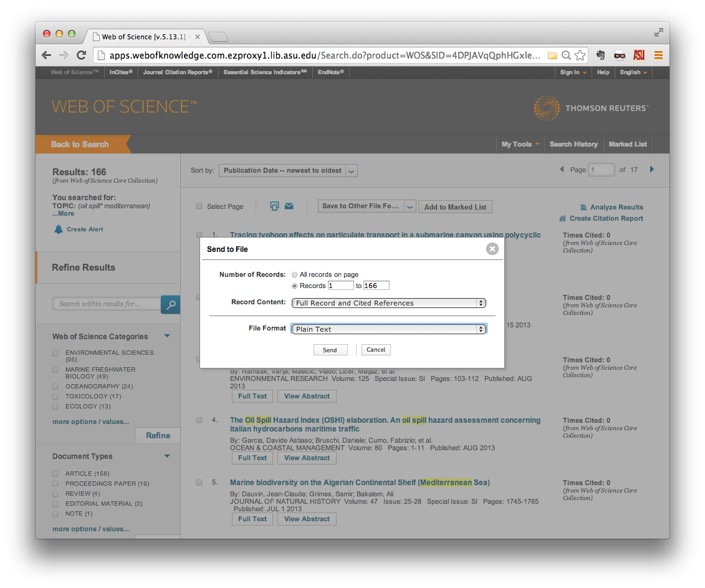Click the folder icon in address bar
This screenshot has width=705, height=588.
click(x=552, y=55)
